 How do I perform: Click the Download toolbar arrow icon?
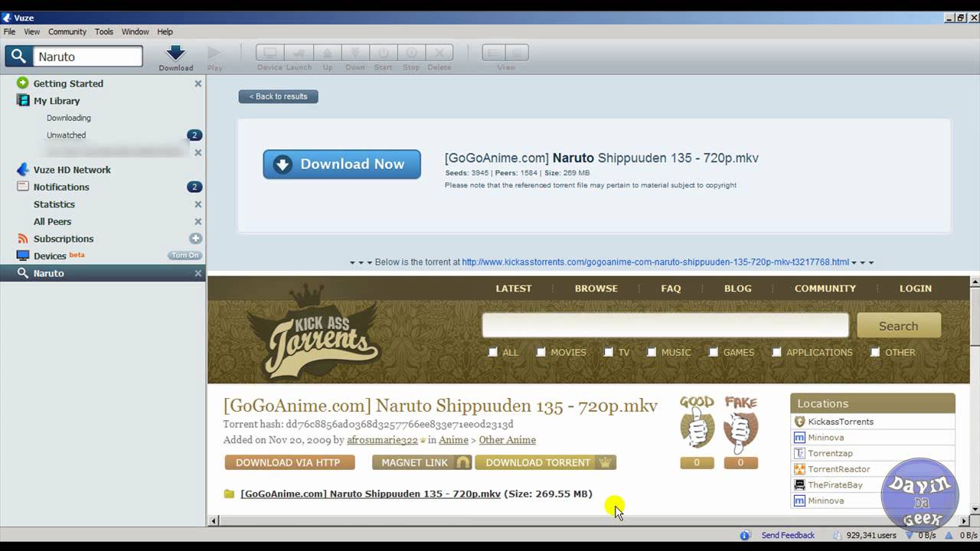click(176, 53)
